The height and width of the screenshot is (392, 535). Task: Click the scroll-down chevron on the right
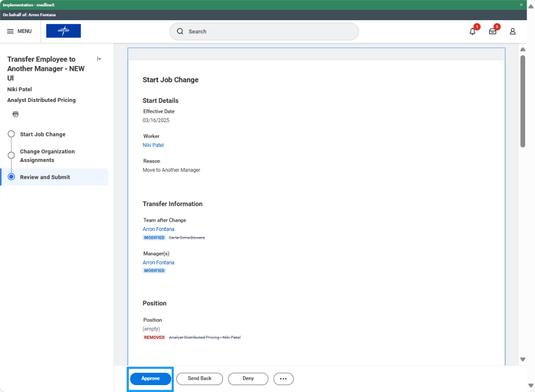click(523, 359)
